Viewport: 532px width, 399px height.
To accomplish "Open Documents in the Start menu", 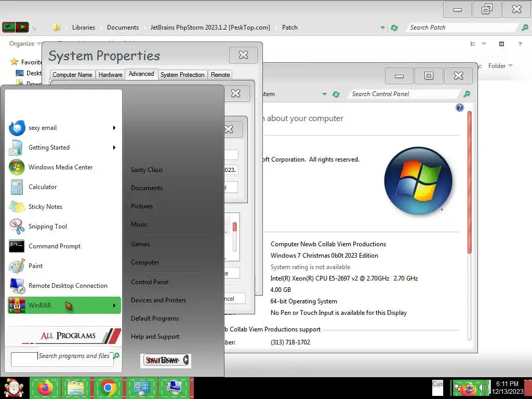I will [x=147, y=188].
